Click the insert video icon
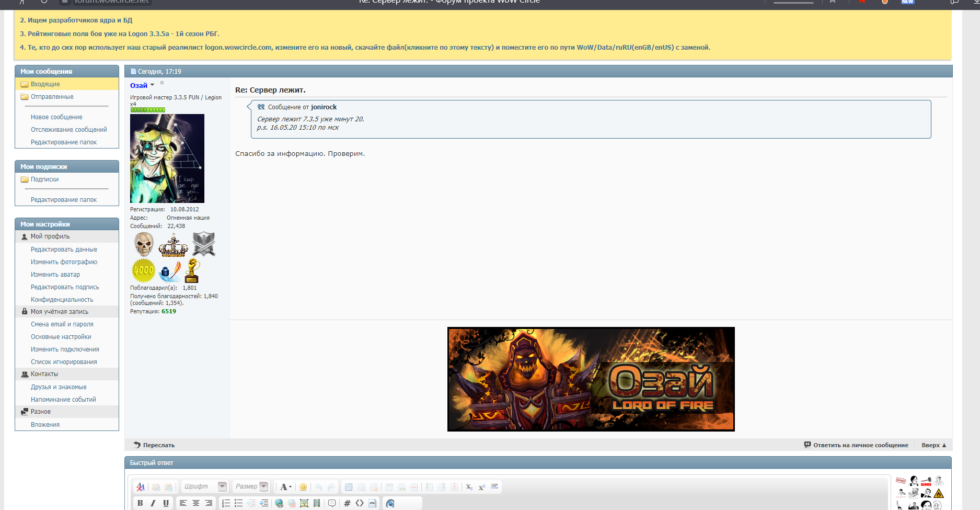 [317, 503]
